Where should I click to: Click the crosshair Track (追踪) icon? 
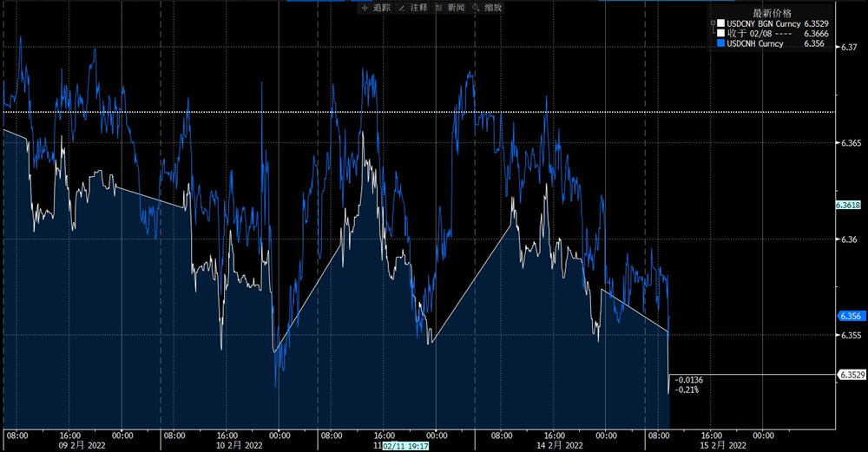[365, 8]
